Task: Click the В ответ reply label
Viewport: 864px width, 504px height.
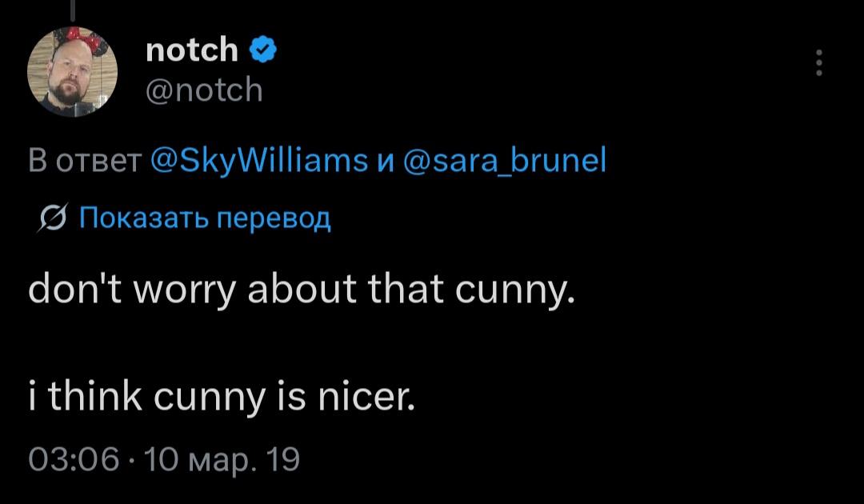Action: [x=83, y=162]
